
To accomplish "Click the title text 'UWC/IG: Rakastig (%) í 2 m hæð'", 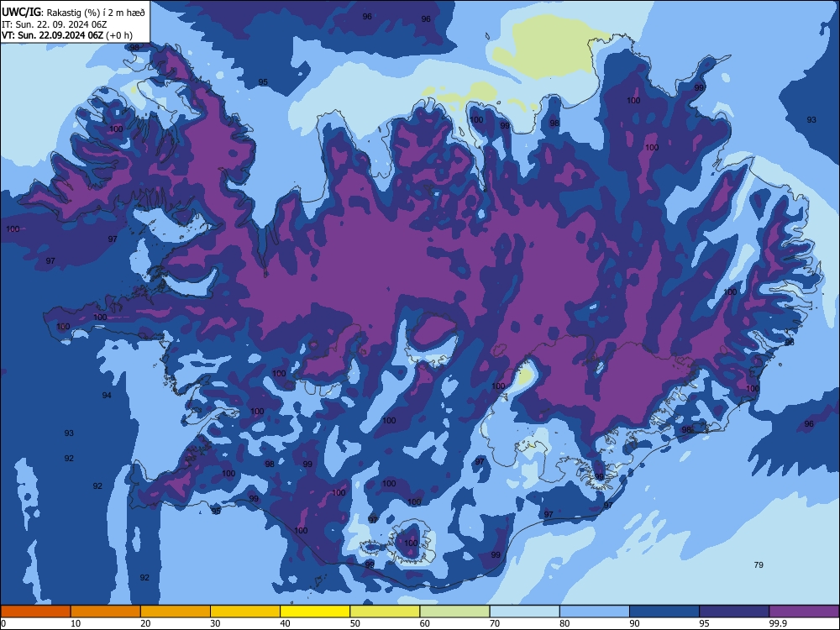I will (73, 12).
